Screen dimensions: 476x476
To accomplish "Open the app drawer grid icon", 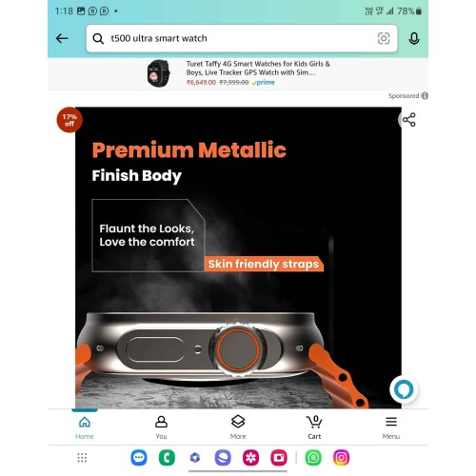I will click(x=82, y=458).
